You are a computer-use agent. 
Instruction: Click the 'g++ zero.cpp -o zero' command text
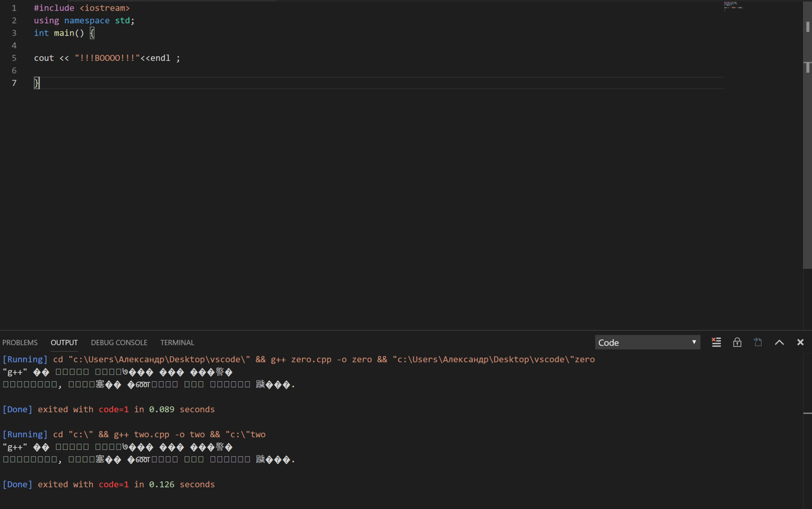tap(321, 359)
